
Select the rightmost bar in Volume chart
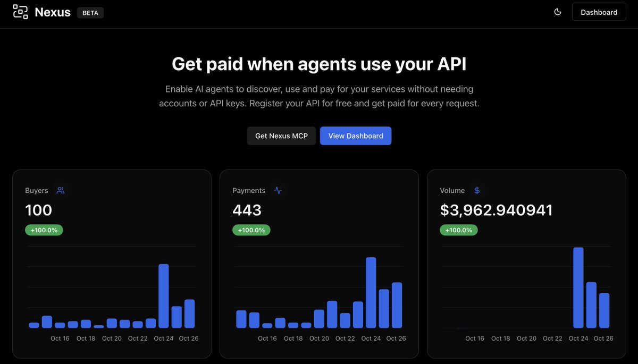(x=605, y=310)
